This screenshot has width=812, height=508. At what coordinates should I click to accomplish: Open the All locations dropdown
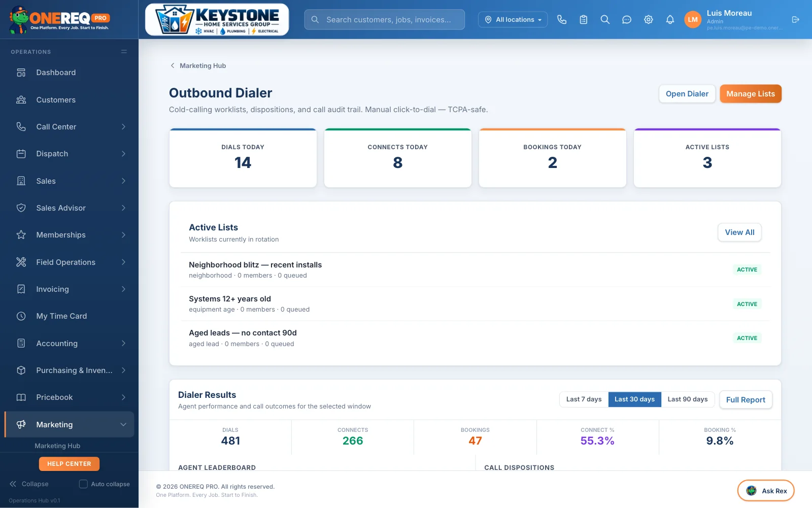point(513,19)
